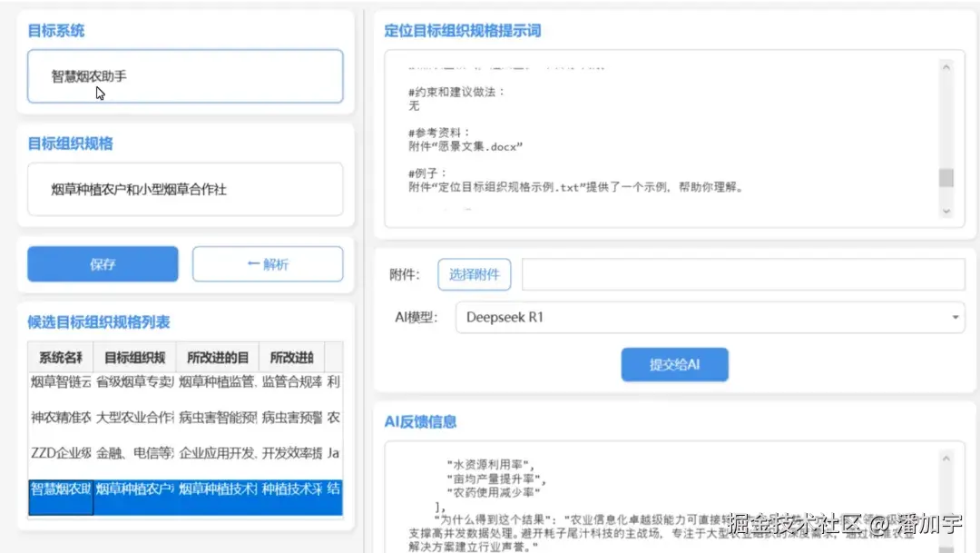The height and width of the screenshot is (553, 980).
Task: Click the 系统名称 column header
Action: coord(60,356)
